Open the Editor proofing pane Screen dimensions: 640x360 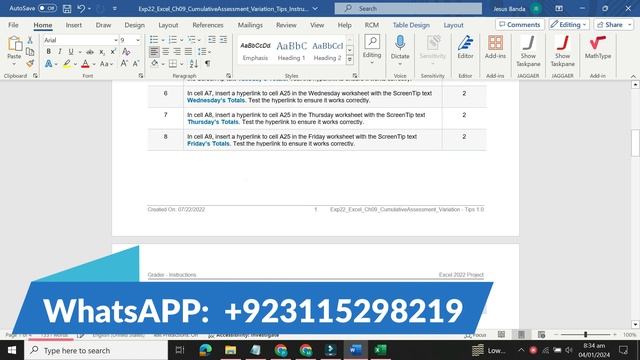465,47
